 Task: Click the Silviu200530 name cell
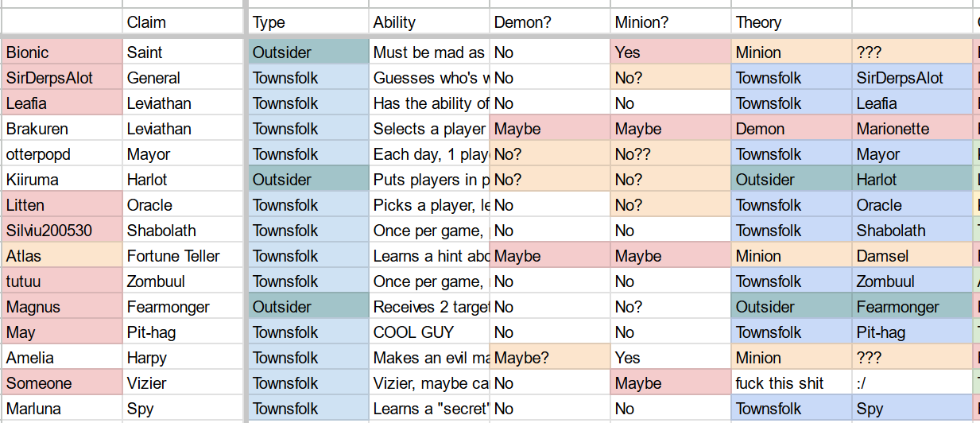click(x=62, y=231)
